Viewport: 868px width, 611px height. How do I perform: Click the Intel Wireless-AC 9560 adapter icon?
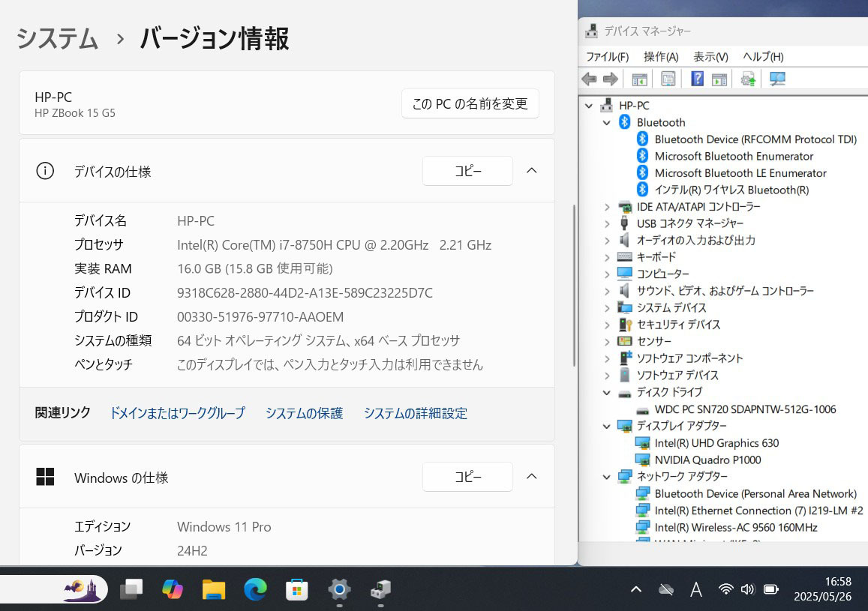pyautogui.click(x=642, y=528)
